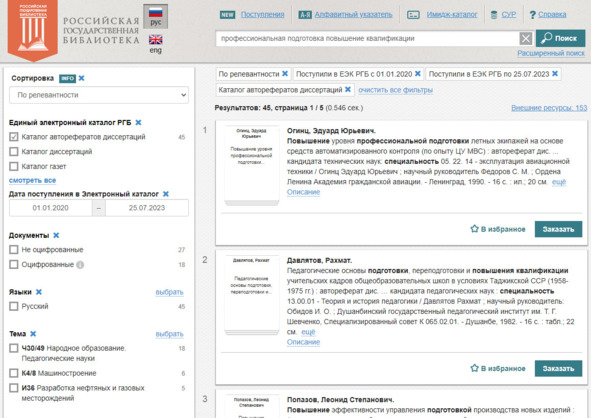This screenshot has width=591, height=418.
Task: Order the Огинц record with Заказать
Action: point(558,229)
